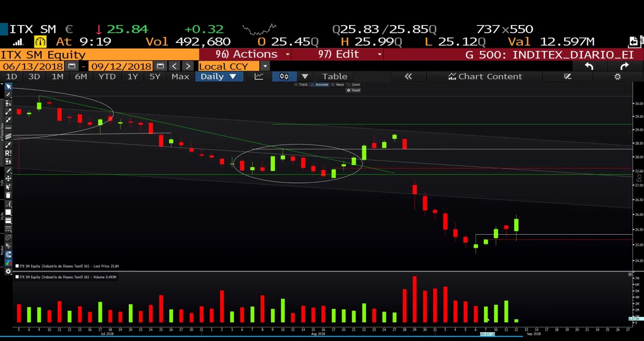Open chart settings gear

click(x=618, y=77)
